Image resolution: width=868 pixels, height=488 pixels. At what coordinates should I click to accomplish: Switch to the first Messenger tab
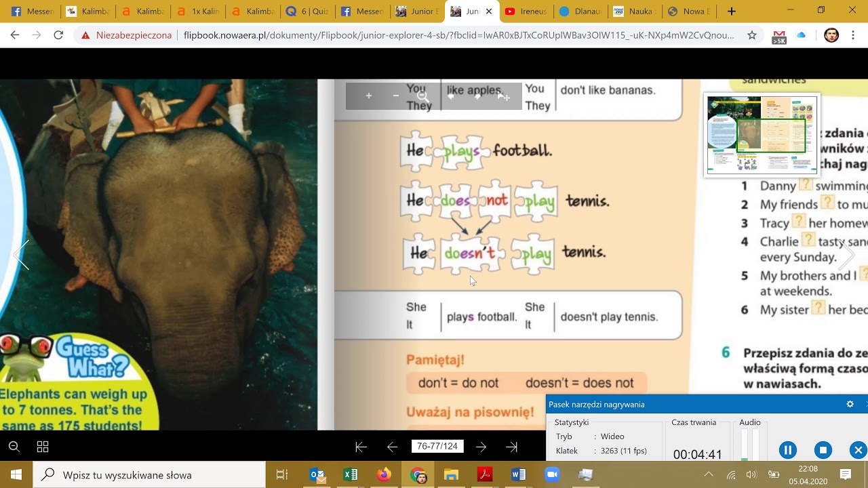[x=32, y=12]
